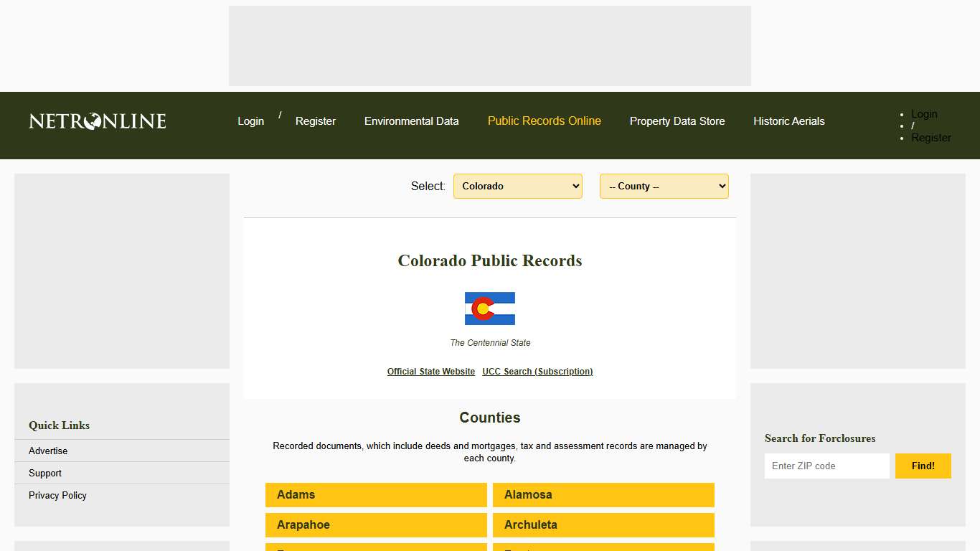Open the Privacy Policy page

click(x=57, y=495)
